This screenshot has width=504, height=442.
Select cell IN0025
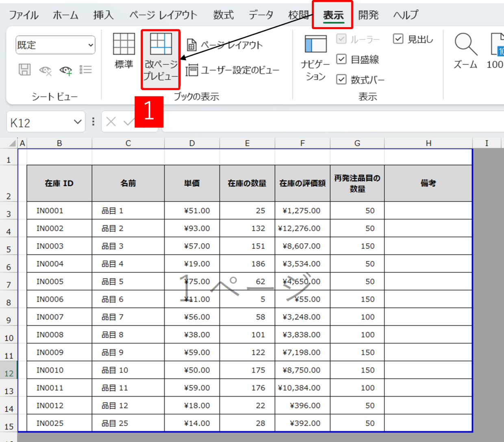[59, 423]
